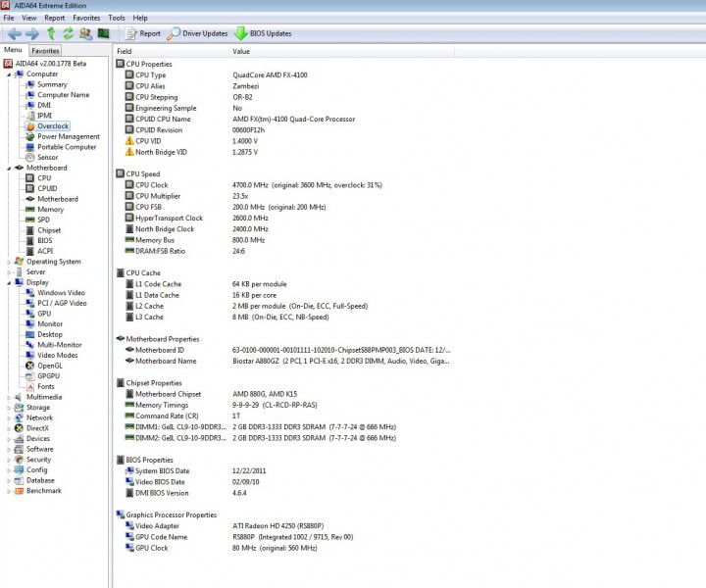The image size is (706, 588).
Task: Open Windows Video in the tree
Action: [61, 292]
